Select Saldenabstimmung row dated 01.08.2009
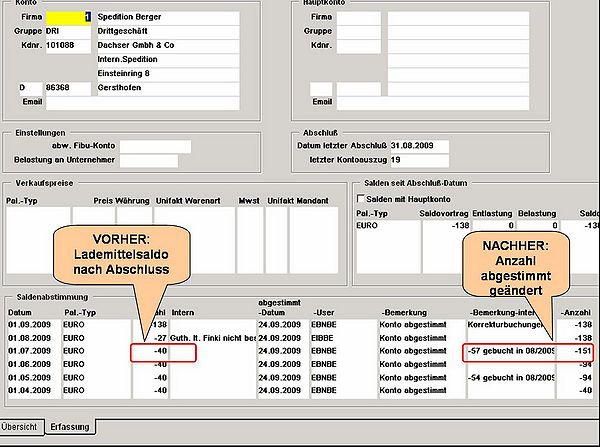 pyautogui.click(x=300, y=338)
